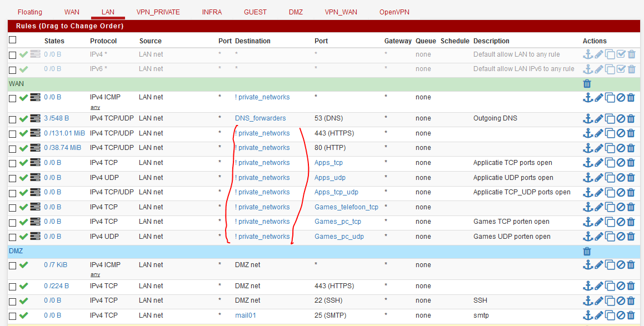The height and width of the screenshot is (326, 644).
Task: Click the "Outgoing DNS" description text
Action: click(495, 118)
